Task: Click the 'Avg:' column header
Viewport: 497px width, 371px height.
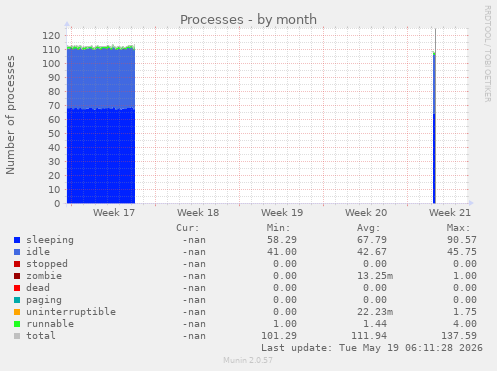Action: (368, 228)
